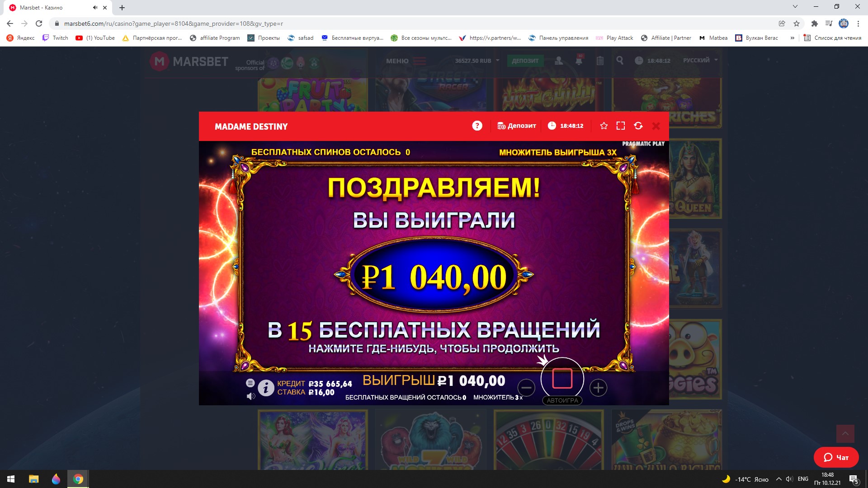This screenshot has height=488, width=868.
Task: Reload the game with the refresh icon
Action: 638,126
